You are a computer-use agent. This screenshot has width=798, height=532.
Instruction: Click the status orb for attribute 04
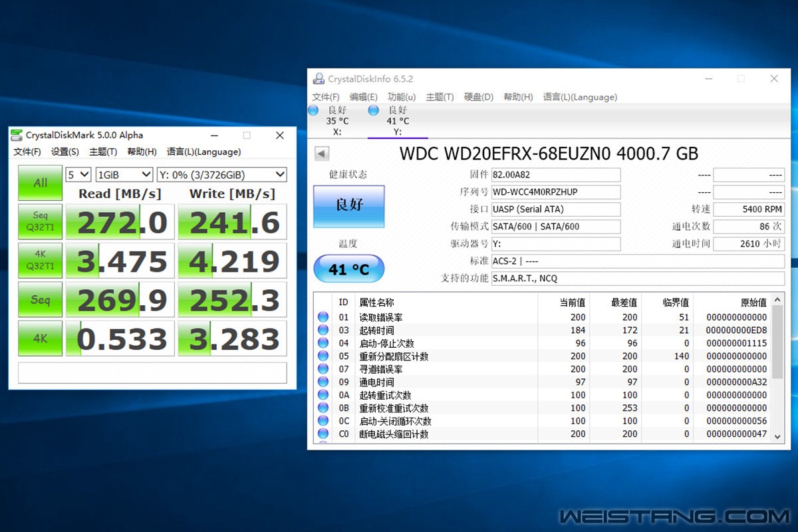click(x=323, y=343)
